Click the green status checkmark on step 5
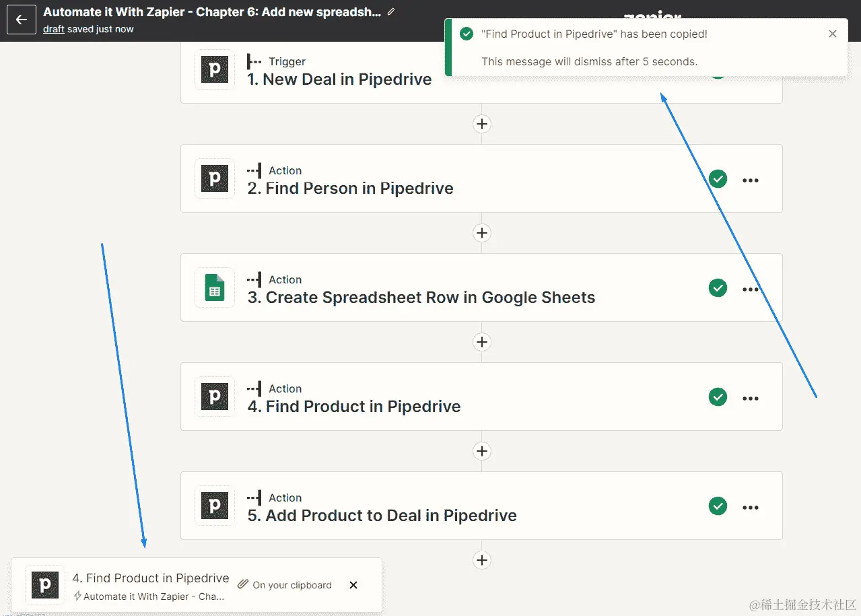Screen dimensions: 861x616 pyautogui.click(x=718, y=506)
